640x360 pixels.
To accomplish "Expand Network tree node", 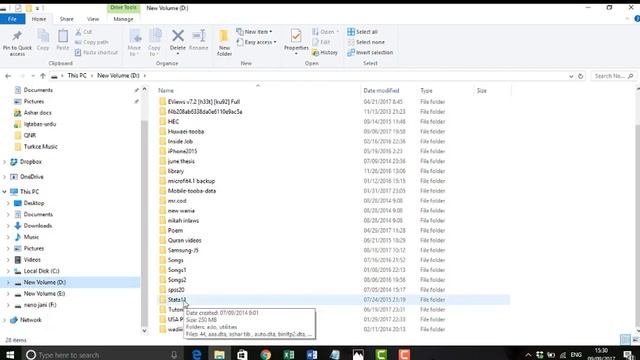I will point(4,320).
